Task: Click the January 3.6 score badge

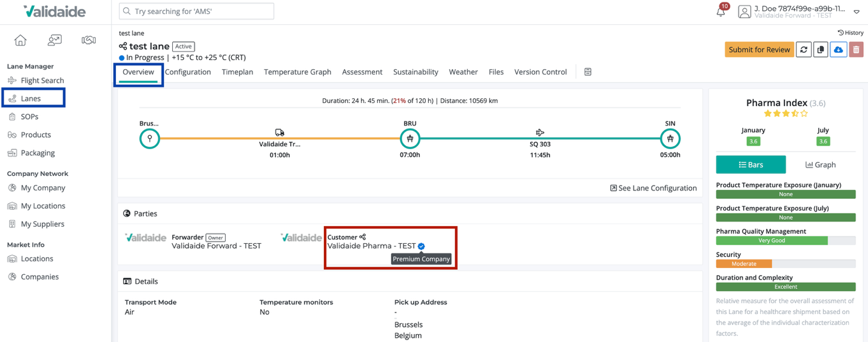Action: [x=753, y=141]
